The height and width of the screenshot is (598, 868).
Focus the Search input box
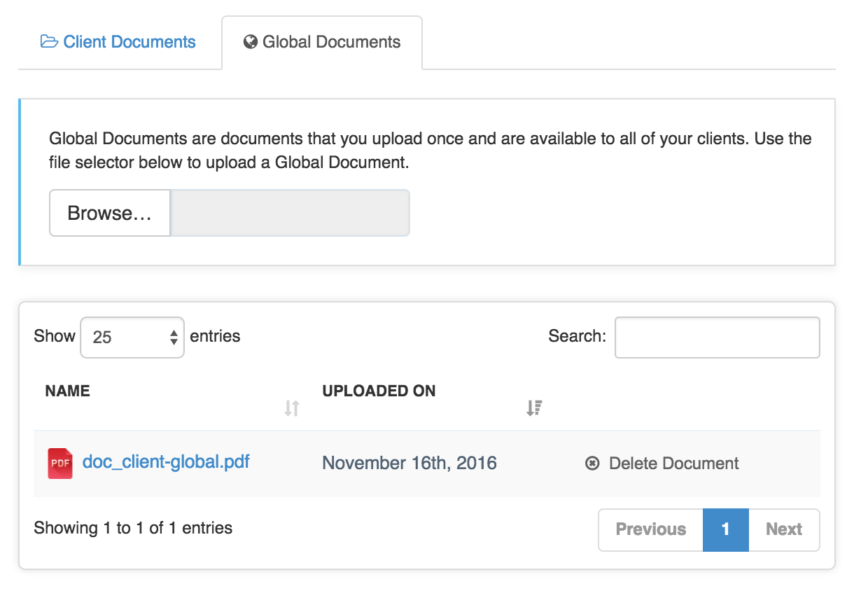[x=717, y=338]
